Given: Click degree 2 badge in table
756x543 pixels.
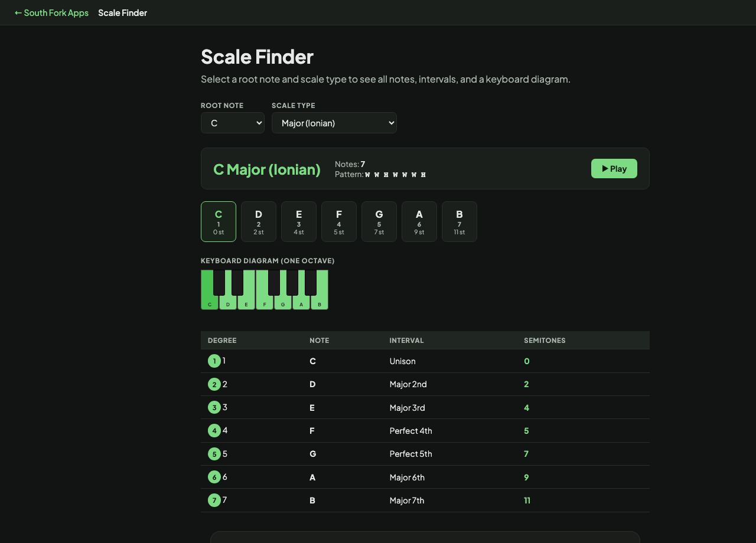Looking at the screenshot, I should (x=214, y=384).
